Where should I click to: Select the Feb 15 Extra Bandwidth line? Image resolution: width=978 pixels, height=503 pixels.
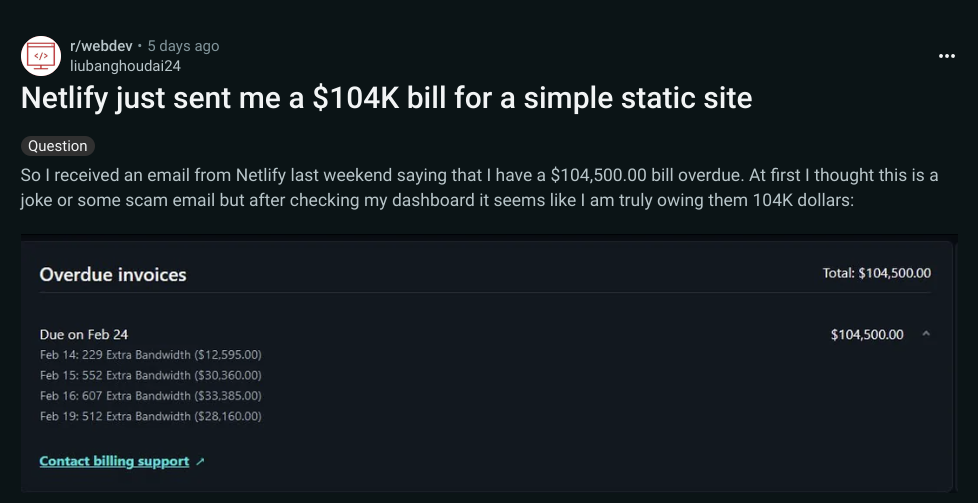(x=150, y=375)
